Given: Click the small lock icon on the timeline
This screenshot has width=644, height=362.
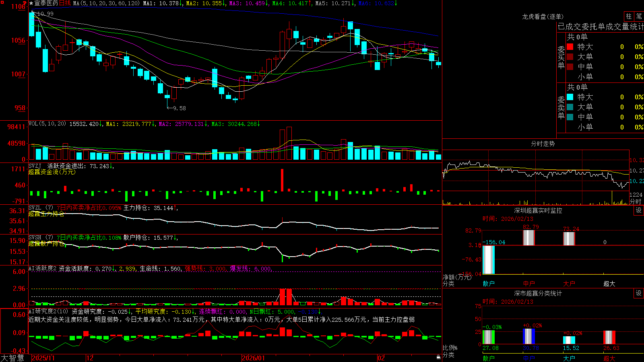Looking at the screenshot, I should point(438,357).
